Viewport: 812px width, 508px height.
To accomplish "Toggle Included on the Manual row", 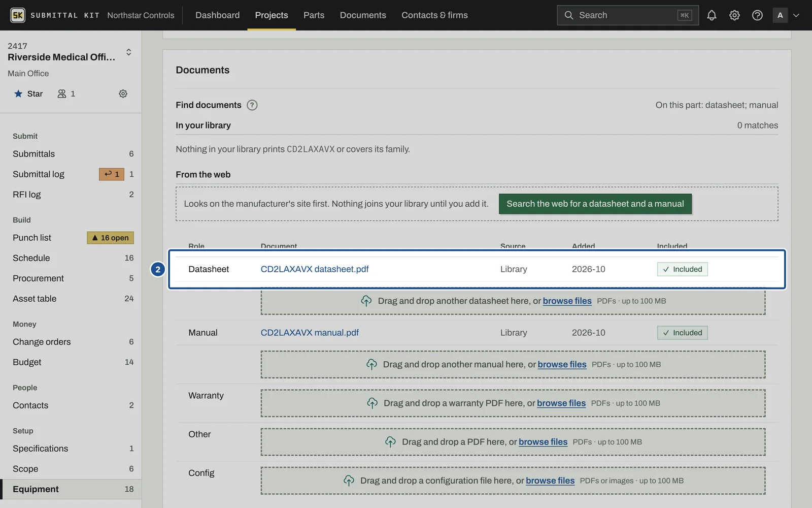I will 682,333.
